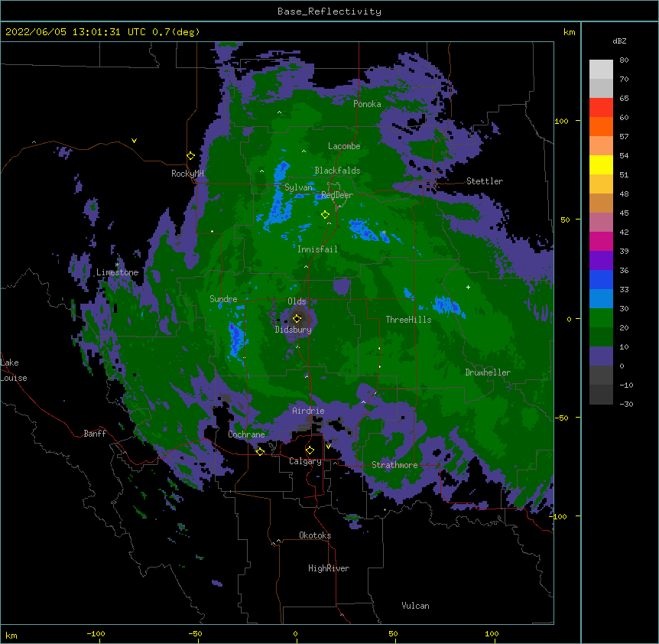The width and height of the screenshot is (659, 644).
Task: Click the dBZ legend heading
Action: 619,41
